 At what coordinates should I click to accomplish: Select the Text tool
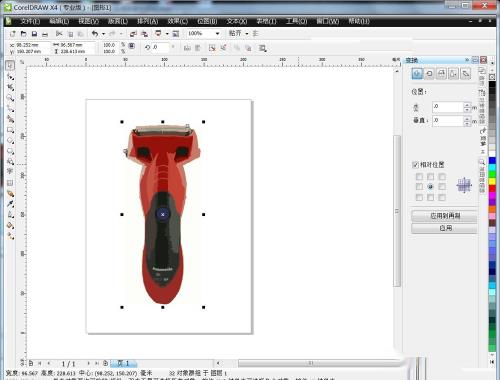tap(10, 171)
